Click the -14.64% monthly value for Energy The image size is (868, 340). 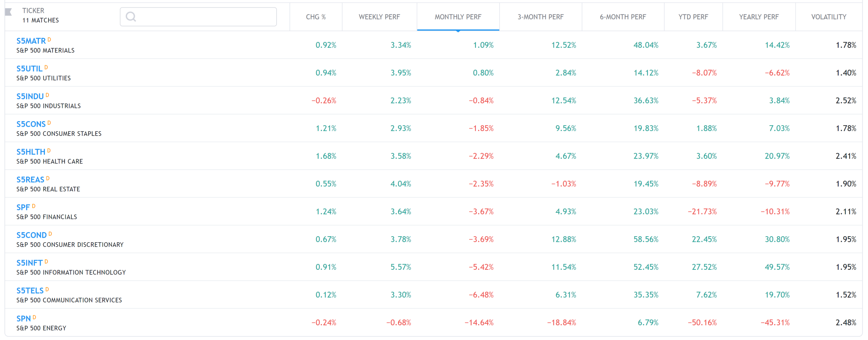[x=479, y=323]
